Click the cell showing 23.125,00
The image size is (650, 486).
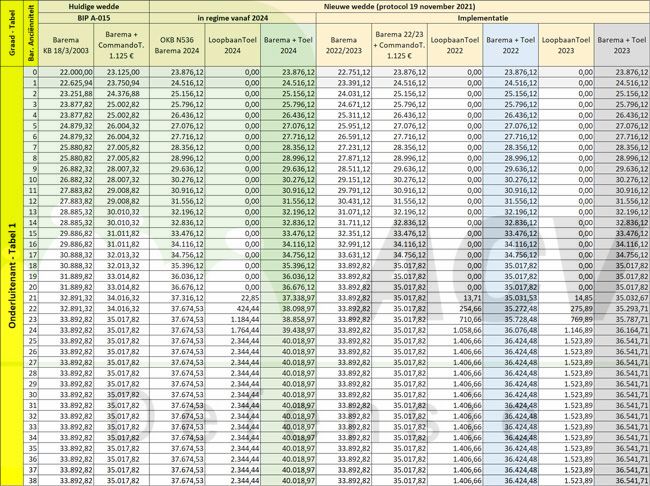tap(121, 72)
